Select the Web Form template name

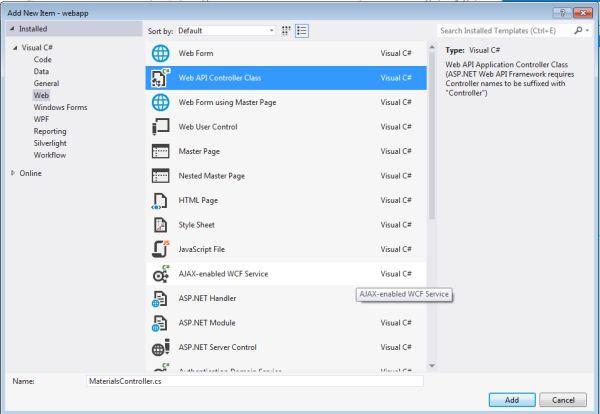click(196, 53)
